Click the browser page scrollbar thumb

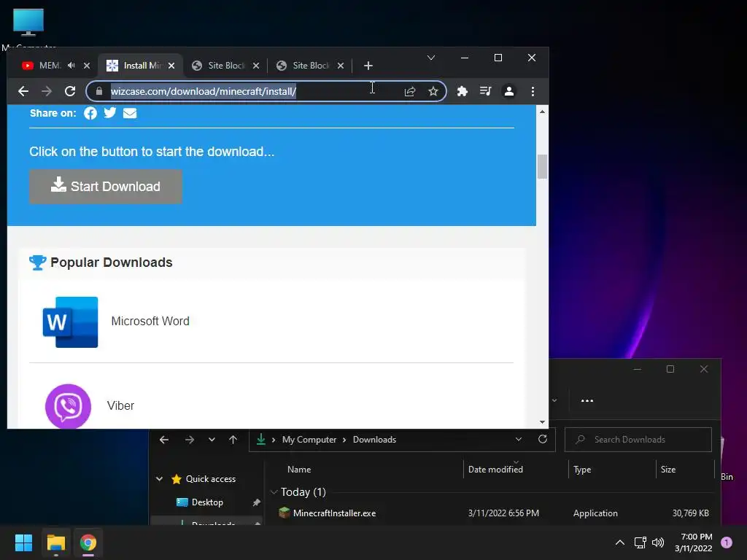pos(542,167)
